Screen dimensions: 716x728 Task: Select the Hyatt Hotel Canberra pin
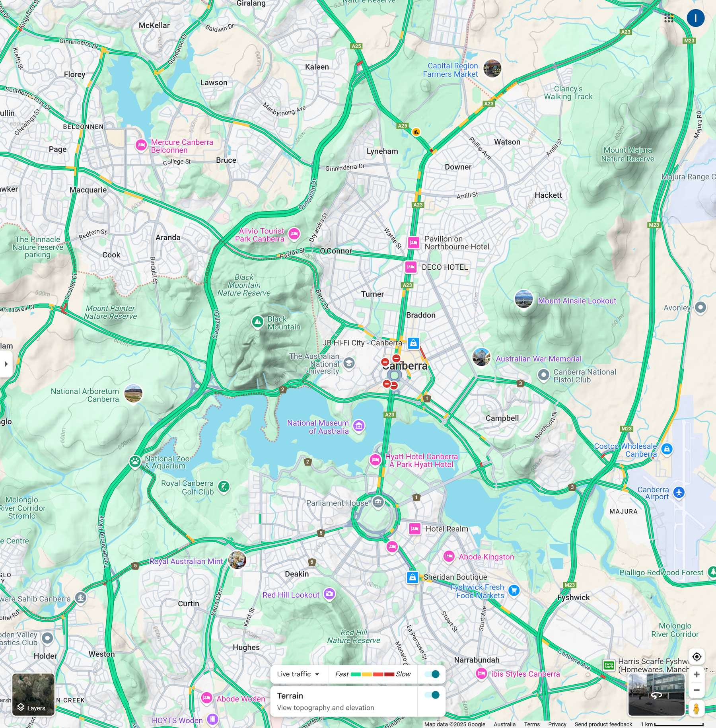(x=375, y=460)
